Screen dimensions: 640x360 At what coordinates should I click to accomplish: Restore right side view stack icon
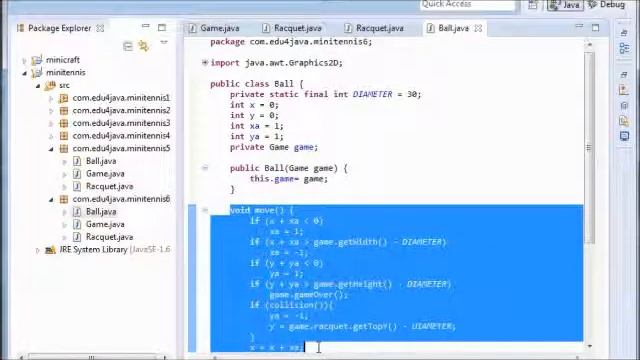click(x=624, y=33)
